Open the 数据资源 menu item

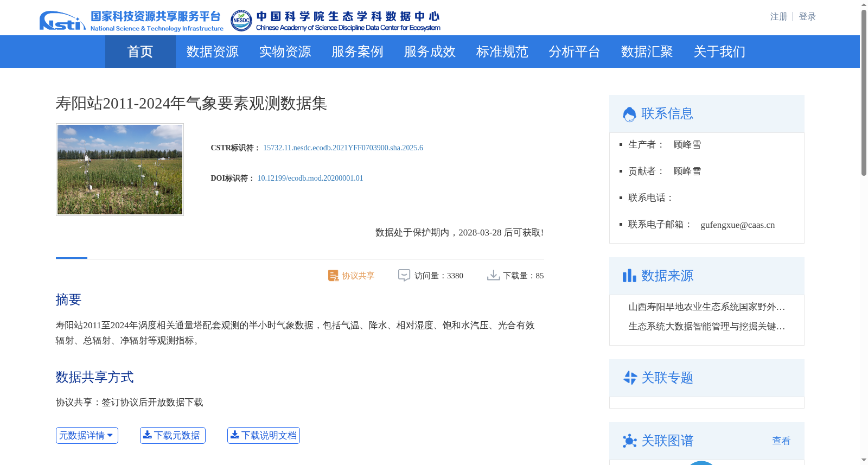(212, 52)
